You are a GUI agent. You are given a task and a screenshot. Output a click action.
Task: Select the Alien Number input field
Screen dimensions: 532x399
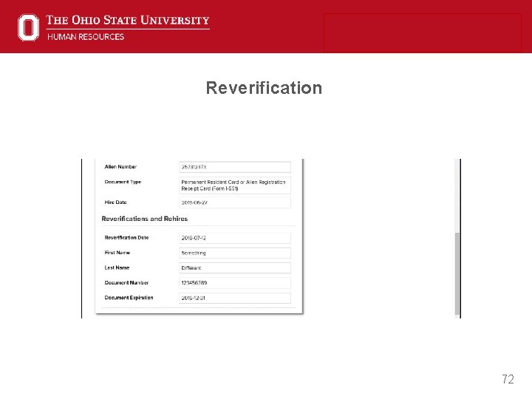click(x=235, y=167)
